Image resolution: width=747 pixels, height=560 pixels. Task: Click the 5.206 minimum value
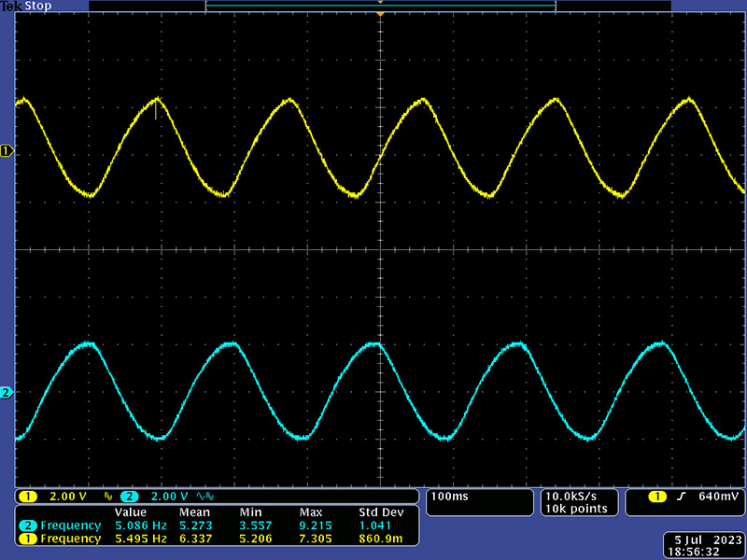point(256,539)
